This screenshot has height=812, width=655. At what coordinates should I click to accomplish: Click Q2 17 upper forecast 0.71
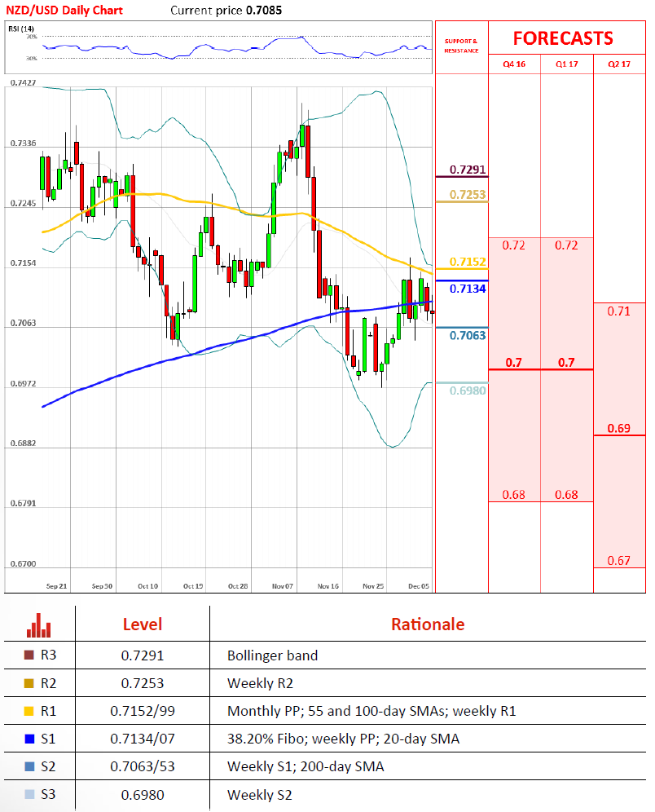pyautogui.click(x=619, y=311)
